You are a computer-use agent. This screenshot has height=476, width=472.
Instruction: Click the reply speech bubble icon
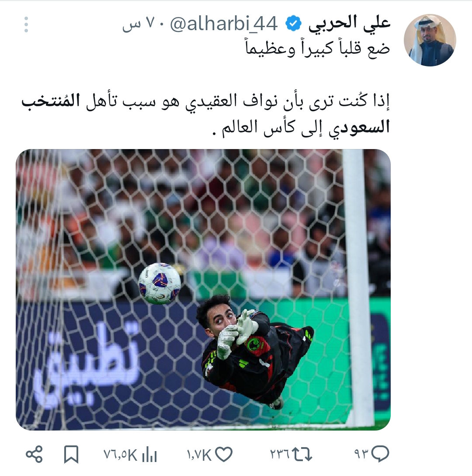(x=380, y=454)
